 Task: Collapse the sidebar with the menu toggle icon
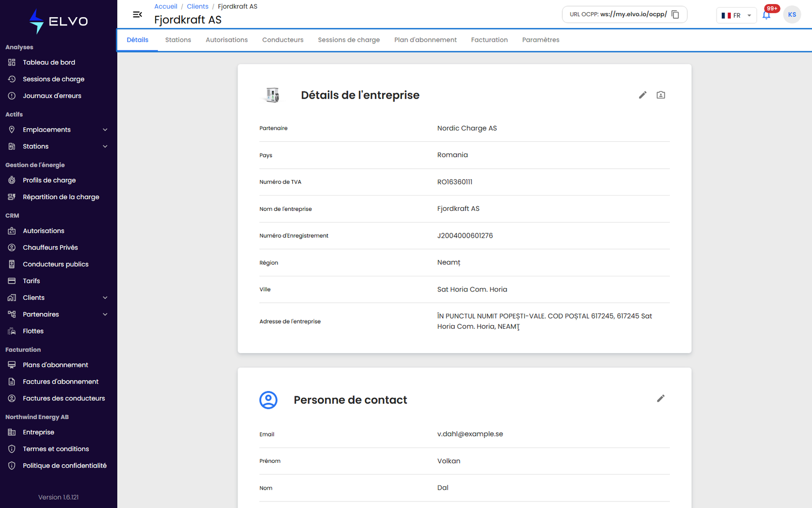137,15
